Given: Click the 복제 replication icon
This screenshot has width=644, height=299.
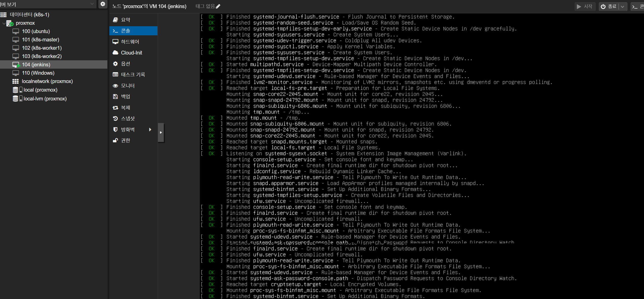Looking at the screenshot, I should pyautogui.click(x=115, y=108).
